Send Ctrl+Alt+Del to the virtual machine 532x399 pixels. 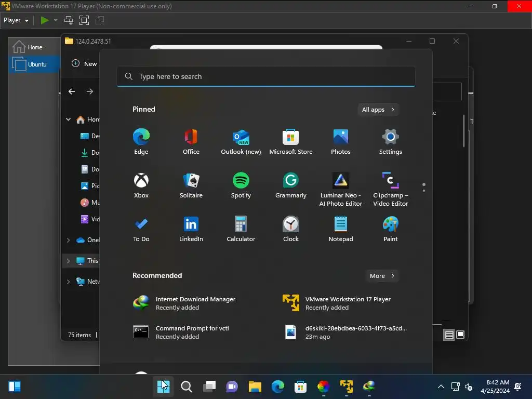pyautogui.click(x=69, y=20)
